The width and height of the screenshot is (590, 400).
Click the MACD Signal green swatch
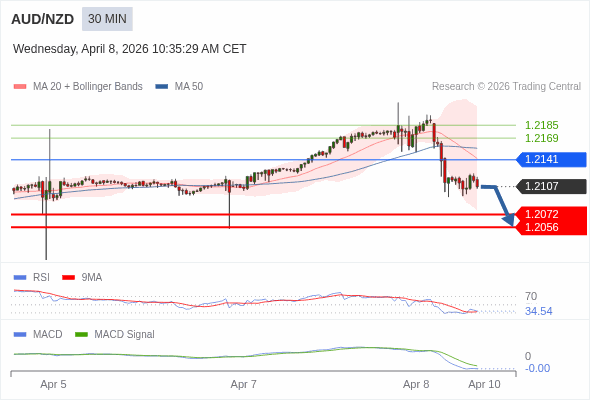tap(81, 335)
